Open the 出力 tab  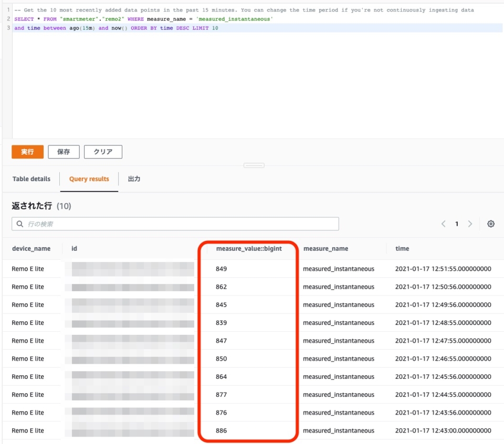[x=134, y=179]
